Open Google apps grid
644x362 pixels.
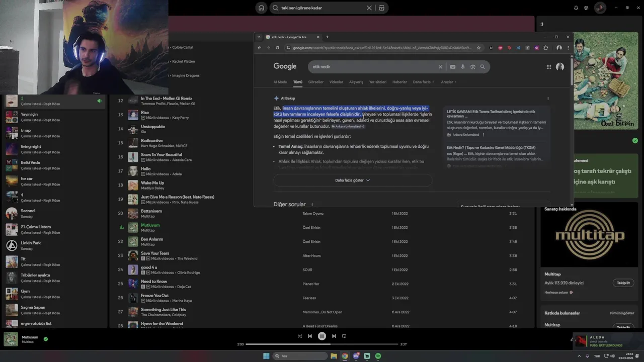click(549, 67)
